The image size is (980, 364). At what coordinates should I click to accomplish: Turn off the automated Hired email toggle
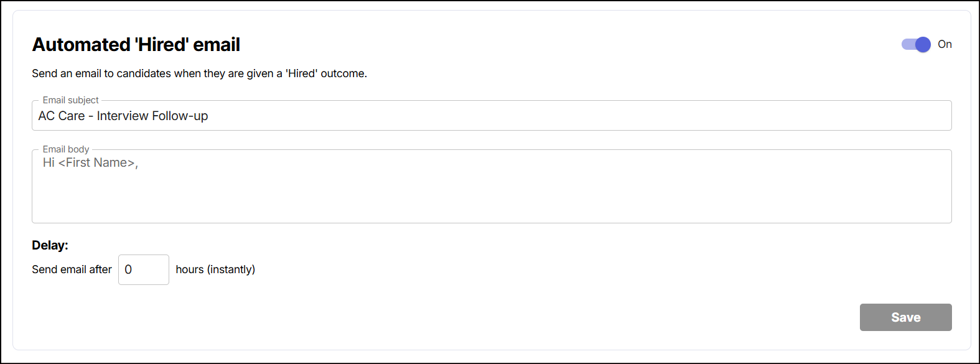[916, 44]
